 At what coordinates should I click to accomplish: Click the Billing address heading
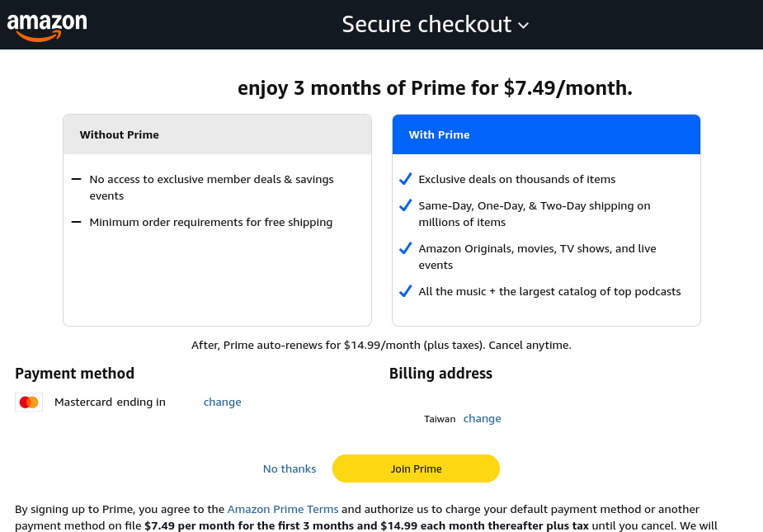click(x=440, y=374)
